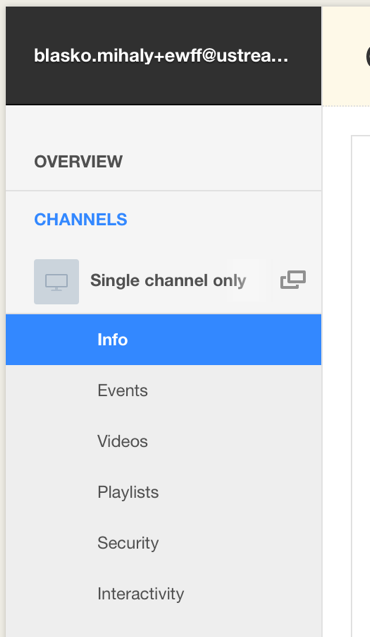Open the OVERVIEW section
The height and width of the screenshot is (637, 370).
click(78, 162)
